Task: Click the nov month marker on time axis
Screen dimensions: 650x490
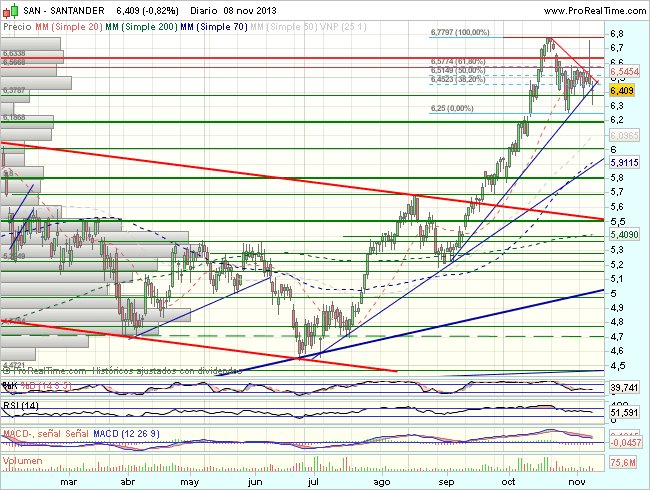Action: tap(577, 482)
